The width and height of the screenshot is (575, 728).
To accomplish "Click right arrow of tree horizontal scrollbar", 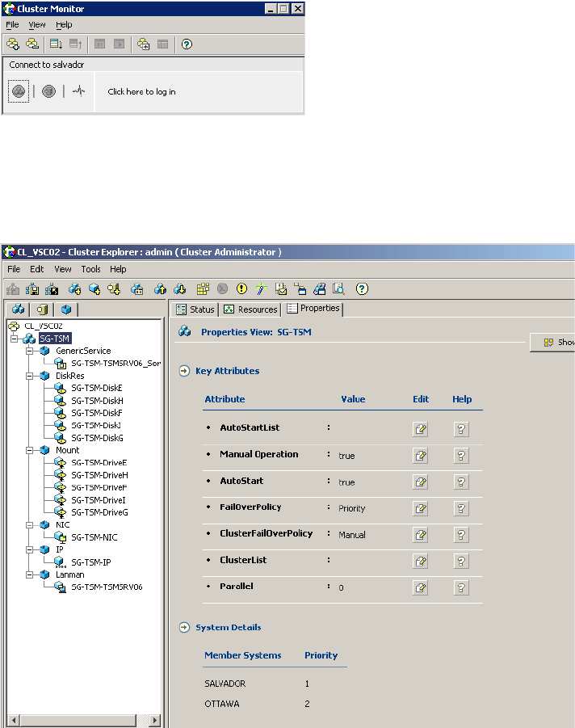I will coord(154,721).
